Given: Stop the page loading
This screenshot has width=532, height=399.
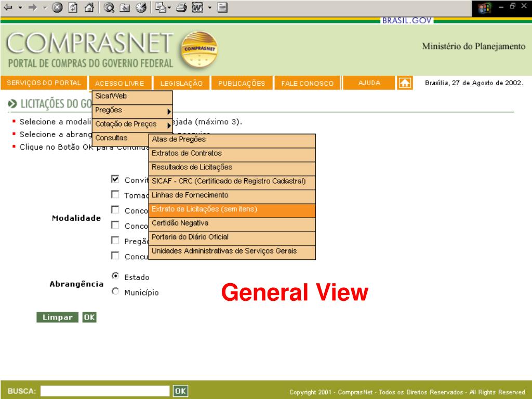Looking at the screenshot, I should 57,7.
